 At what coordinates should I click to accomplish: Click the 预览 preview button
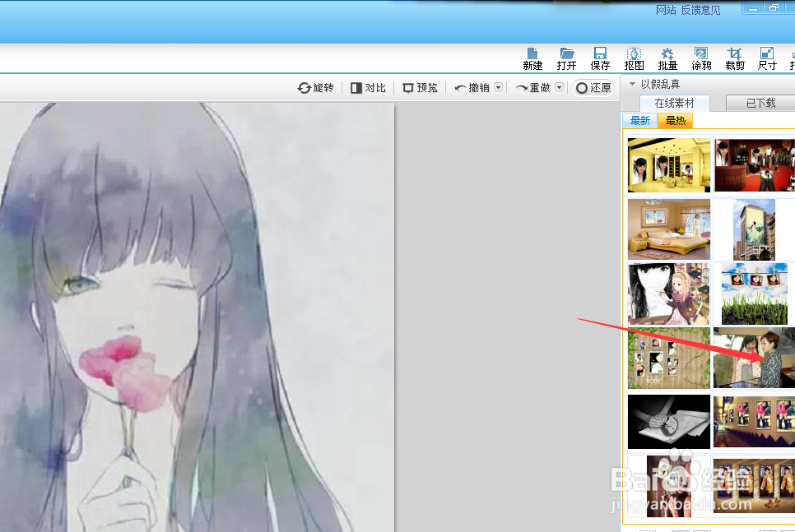[x=420, y=88]
